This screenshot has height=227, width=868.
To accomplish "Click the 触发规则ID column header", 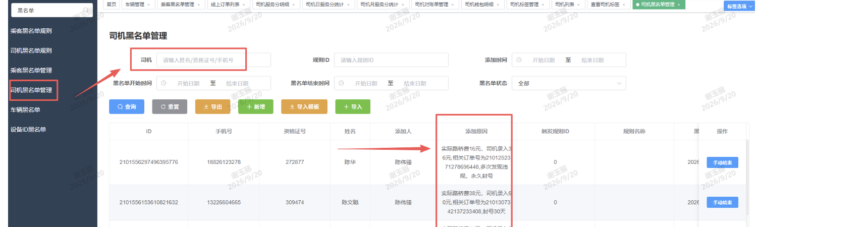I will (555, 131).
